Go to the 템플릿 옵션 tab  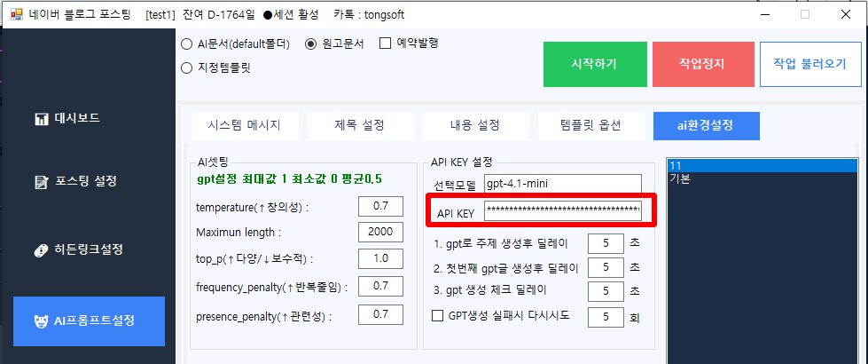pos(590,125)
